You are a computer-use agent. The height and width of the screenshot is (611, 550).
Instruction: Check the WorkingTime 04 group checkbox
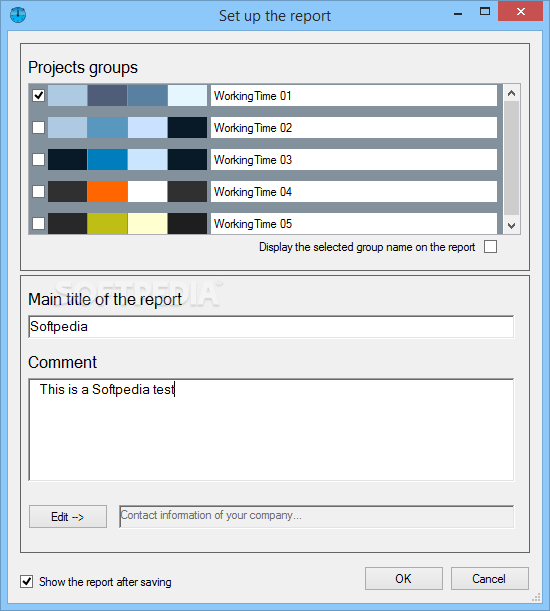tap(39, 191)
